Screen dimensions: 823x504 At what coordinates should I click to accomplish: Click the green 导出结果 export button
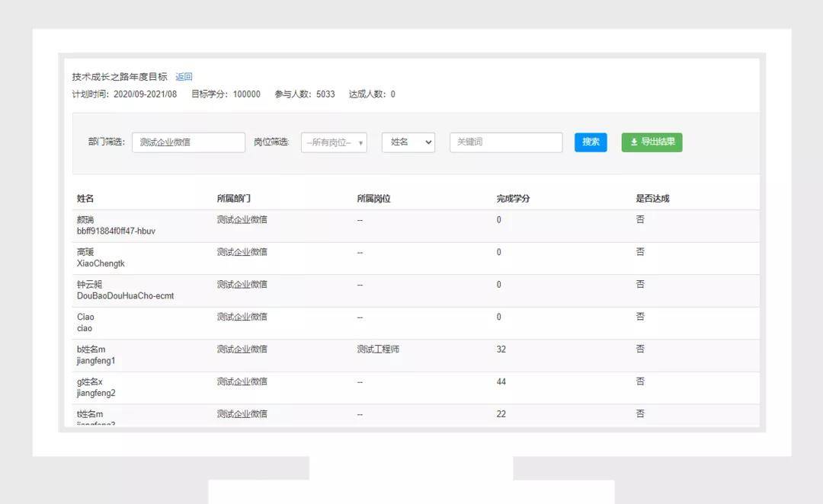(x=652, y=142)
